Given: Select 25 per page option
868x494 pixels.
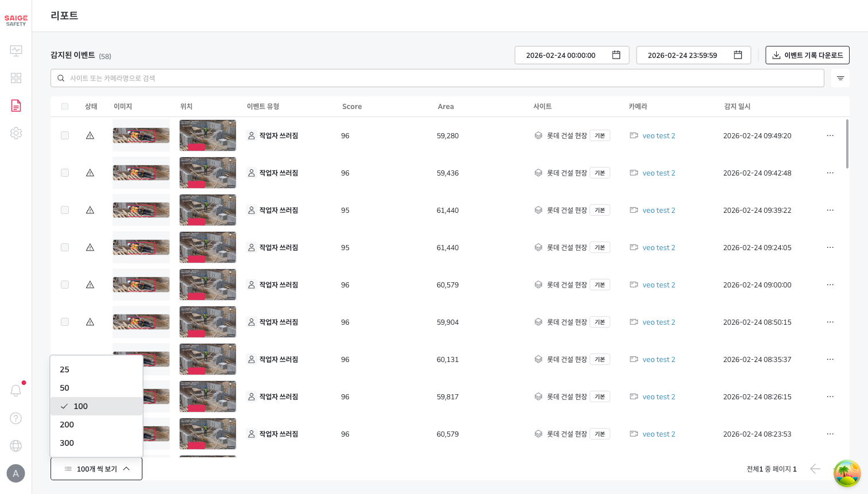Looking at the screenshot, I should click(96, 369).
